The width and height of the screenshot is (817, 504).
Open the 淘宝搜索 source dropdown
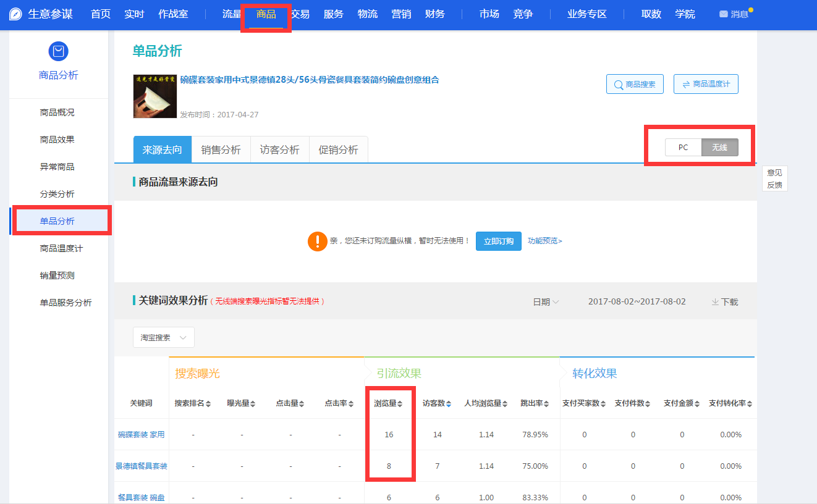click(x=164, y=338)
